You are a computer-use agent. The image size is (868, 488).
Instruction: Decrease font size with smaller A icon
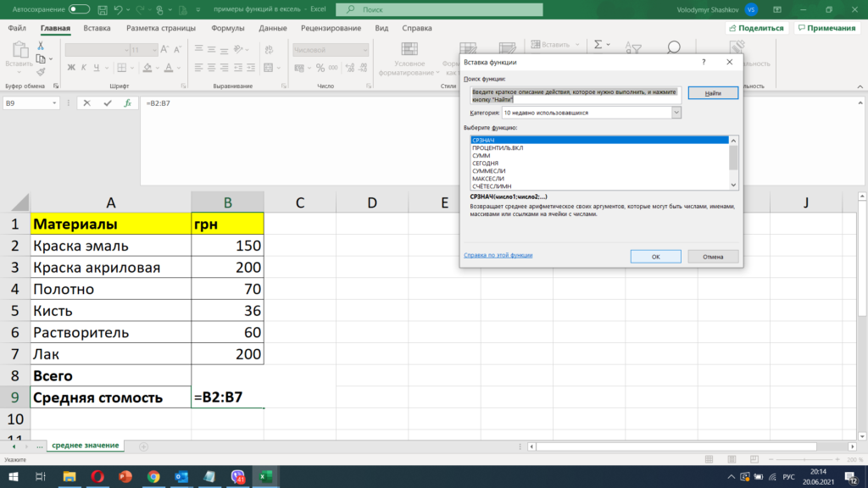(177, 50)
